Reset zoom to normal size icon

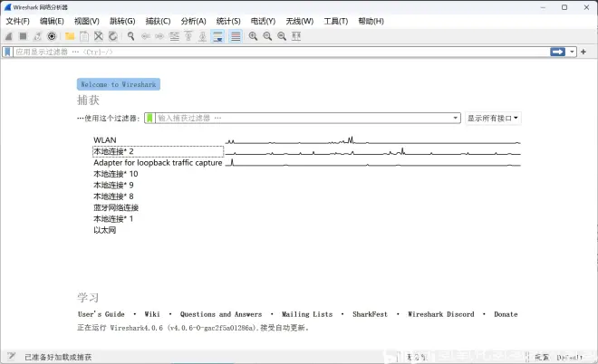tap(282, 36)
